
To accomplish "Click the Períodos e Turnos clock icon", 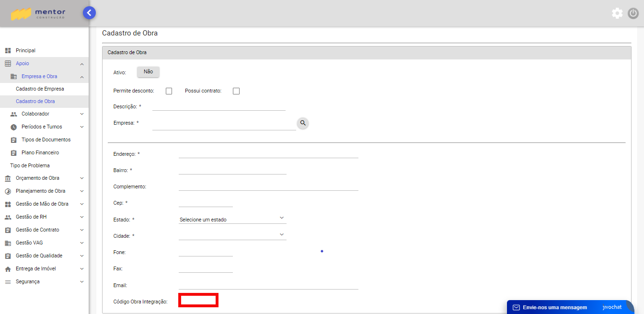I will coord(13,127).
